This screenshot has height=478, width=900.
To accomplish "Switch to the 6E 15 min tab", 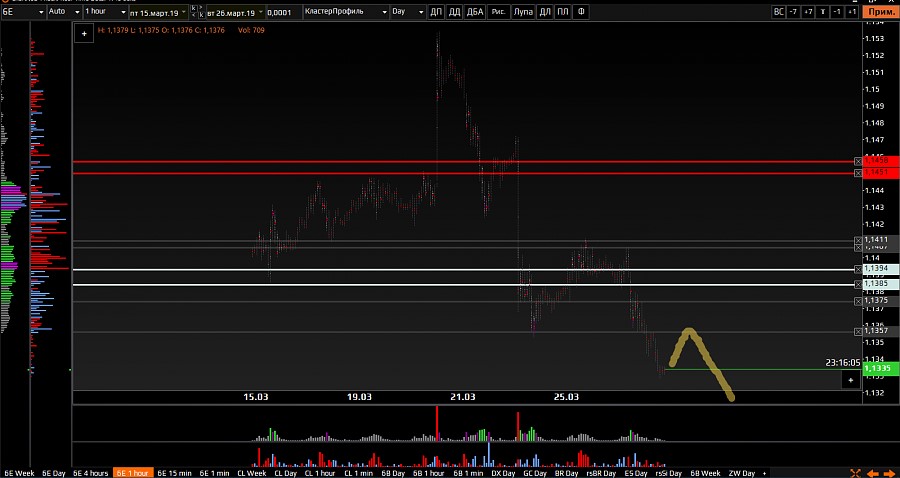I will click(174, 472).
